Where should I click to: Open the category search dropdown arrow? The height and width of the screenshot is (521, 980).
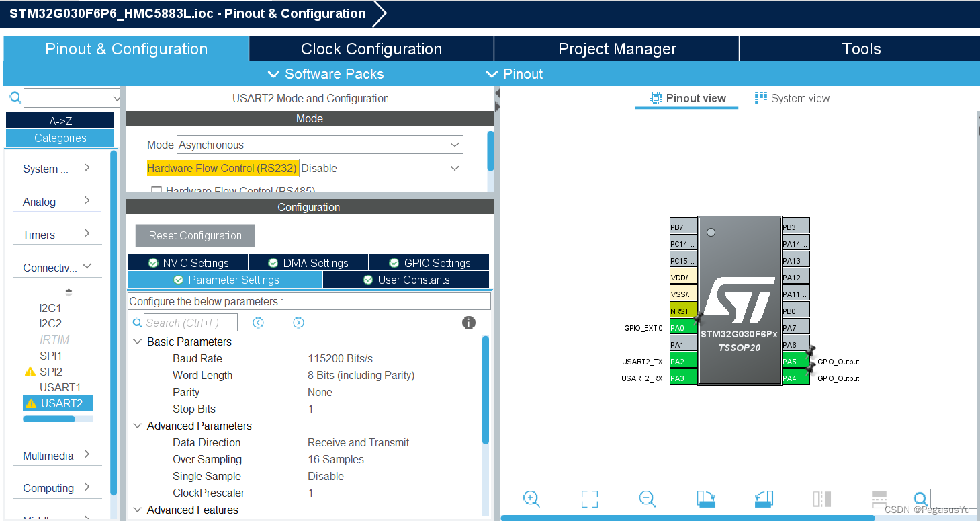coord(116,98)
